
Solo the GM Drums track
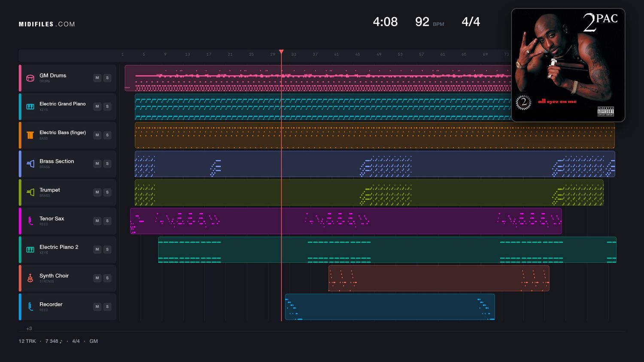[x=107, y=78]
